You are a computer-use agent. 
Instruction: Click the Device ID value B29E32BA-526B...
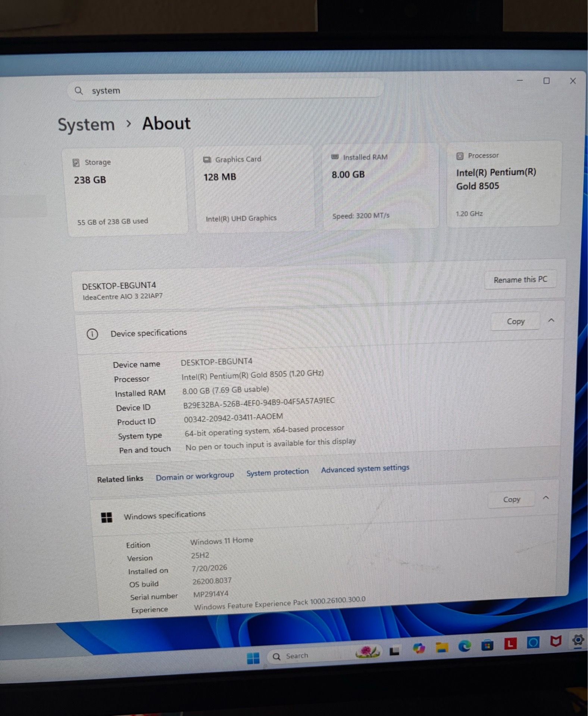click(259, 403)
